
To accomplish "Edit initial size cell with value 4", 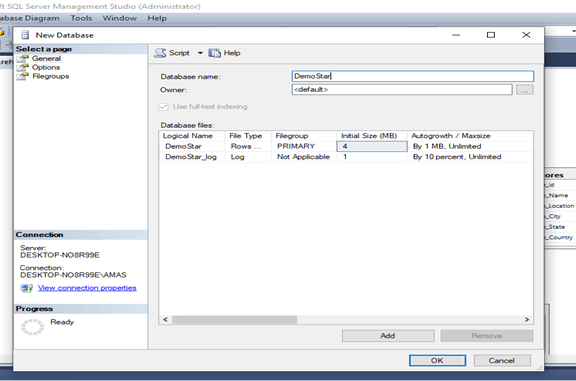I will 372,146.
